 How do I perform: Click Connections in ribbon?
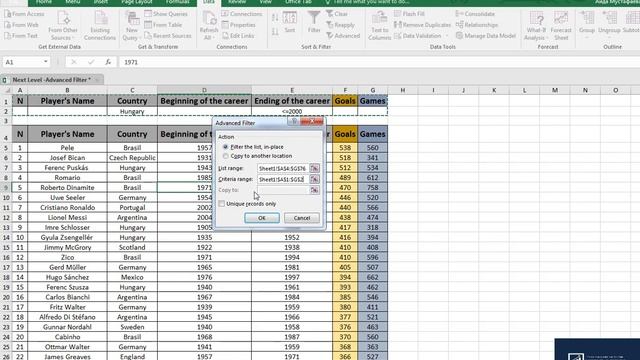tap(242, 14)
